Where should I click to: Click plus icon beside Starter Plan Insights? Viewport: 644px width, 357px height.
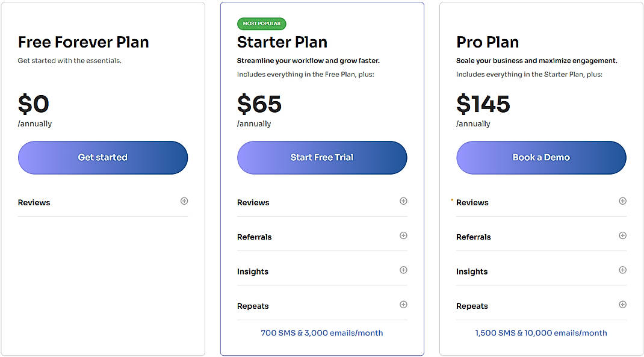[403, 270]
